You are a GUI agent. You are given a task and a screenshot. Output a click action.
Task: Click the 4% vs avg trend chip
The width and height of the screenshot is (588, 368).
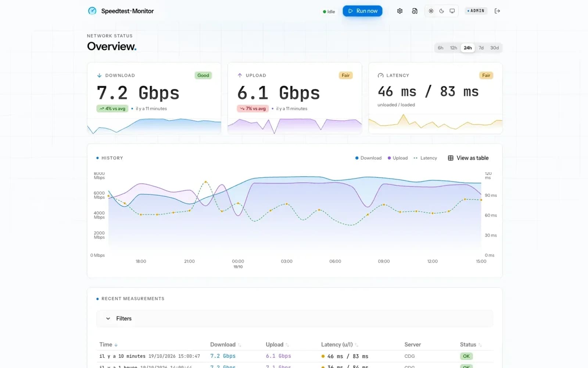[x=112, y=109]
